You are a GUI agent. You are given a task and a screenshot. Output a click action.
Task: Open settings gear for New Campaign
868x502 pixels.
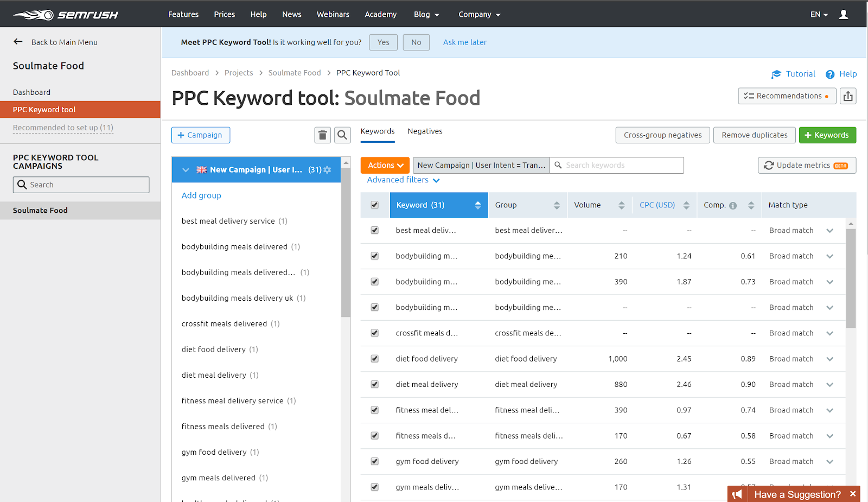[x=327, y=170]
